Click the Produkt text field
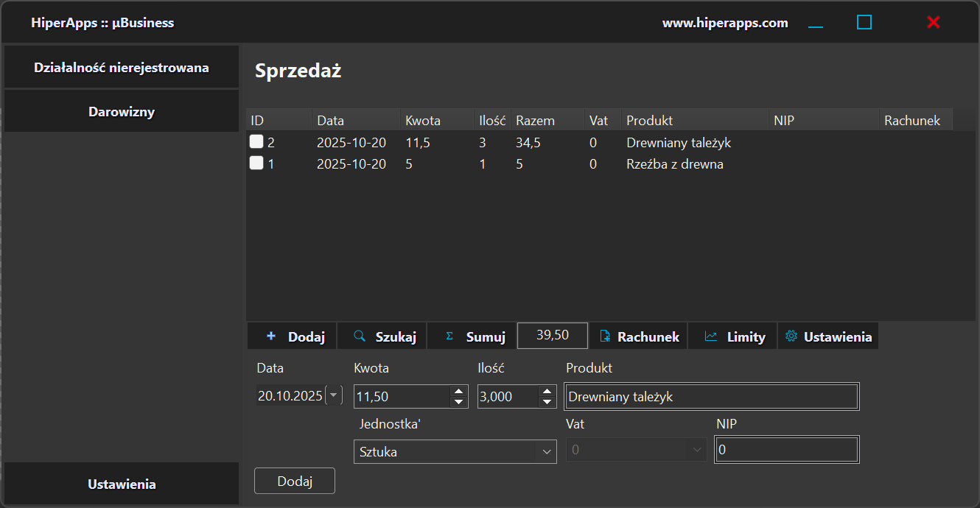Viewport: 980px width, 508px height. point(711,397)
